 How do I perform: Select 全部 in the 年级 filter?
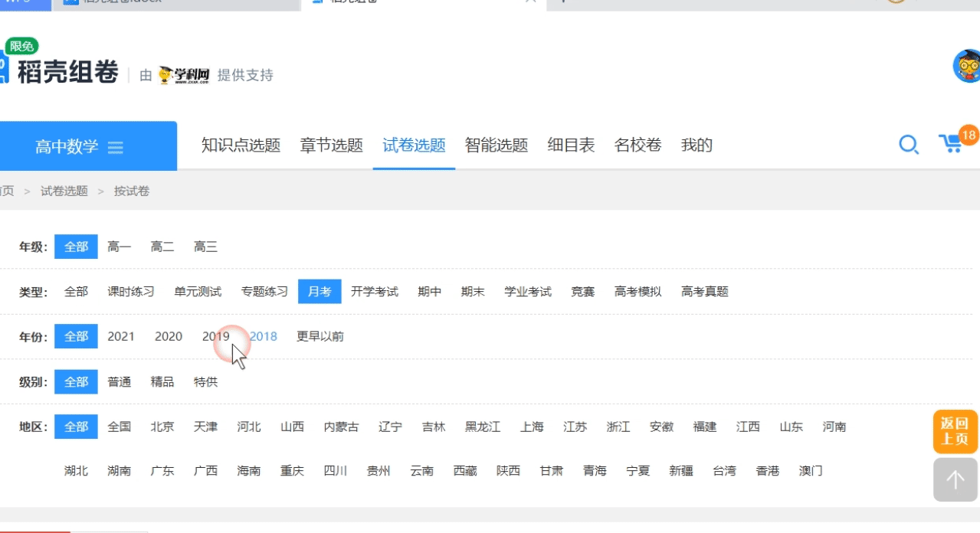pyautogui.click(x=76, y=247)
